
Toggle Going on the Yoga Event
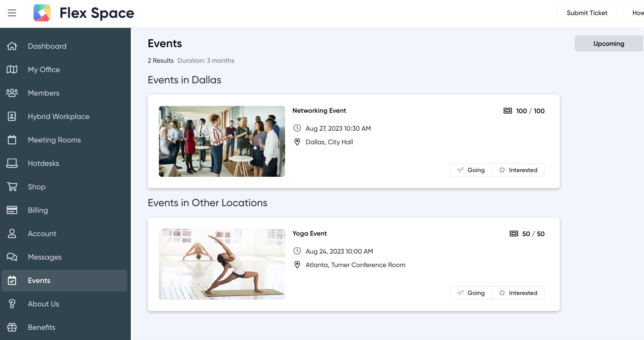471,293
